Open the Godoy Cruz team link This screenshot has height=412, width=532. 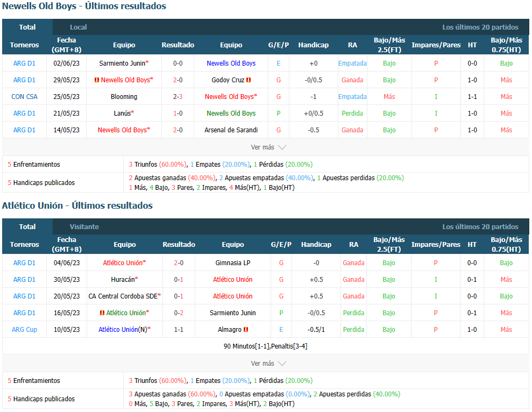click(x=228, y=80)
